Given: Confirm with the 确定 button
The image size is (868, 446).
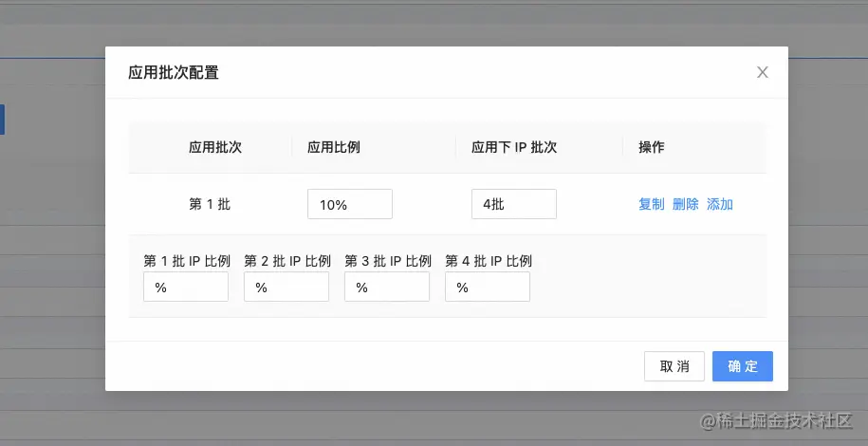Looking at the screenshot, I should click(x=743, y=366).
